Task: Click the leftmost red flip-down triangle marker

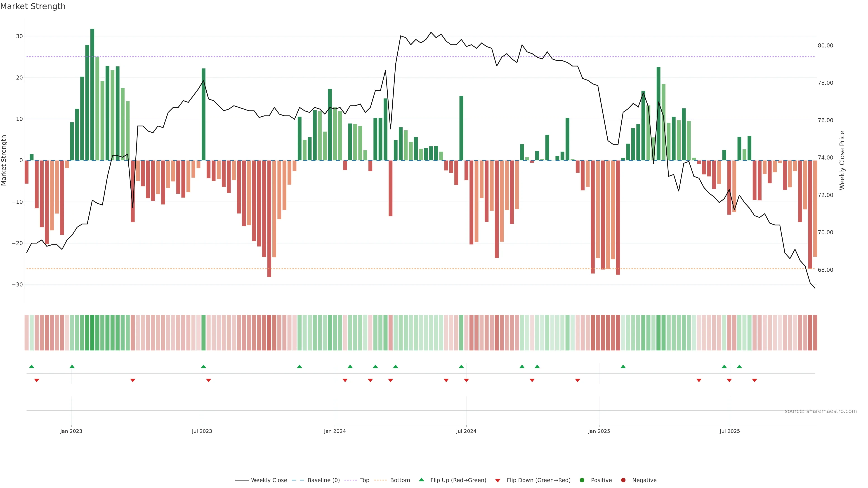Action: point(37,380)
